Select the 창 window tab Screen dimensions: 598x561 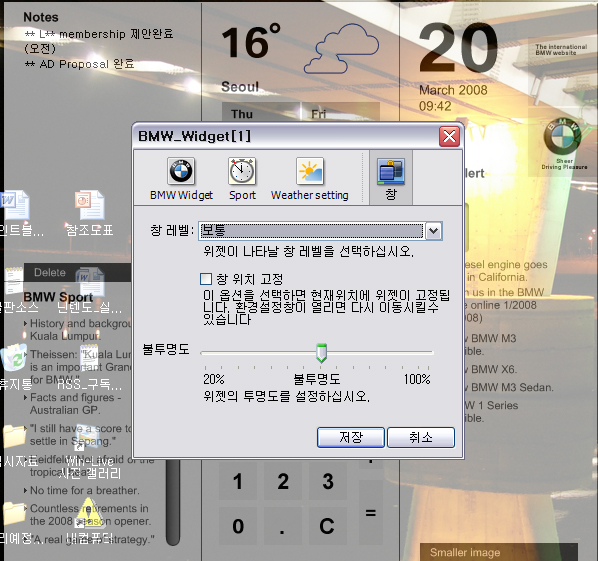391,178
